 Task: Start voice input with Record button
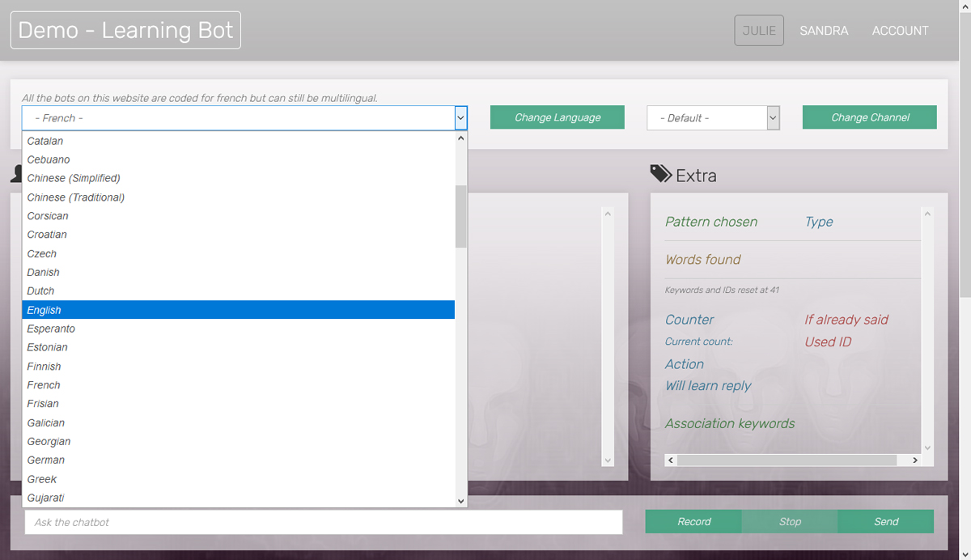coord(693,522)
